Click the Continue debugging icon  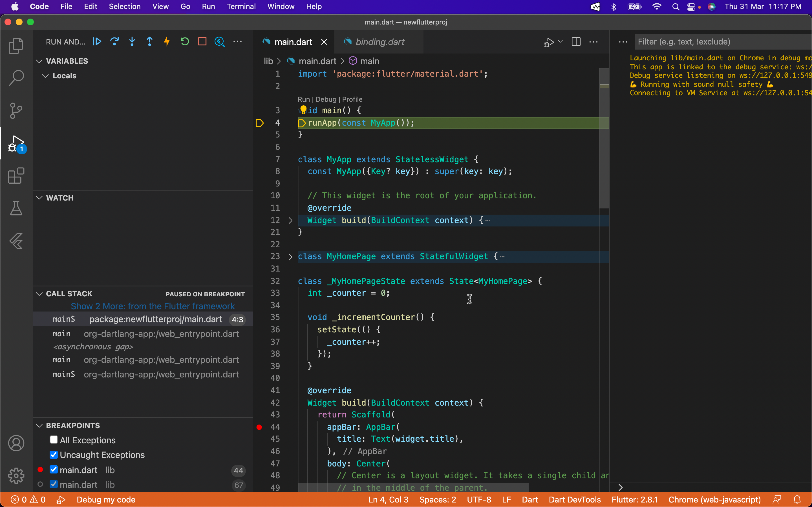pos(97,41)
